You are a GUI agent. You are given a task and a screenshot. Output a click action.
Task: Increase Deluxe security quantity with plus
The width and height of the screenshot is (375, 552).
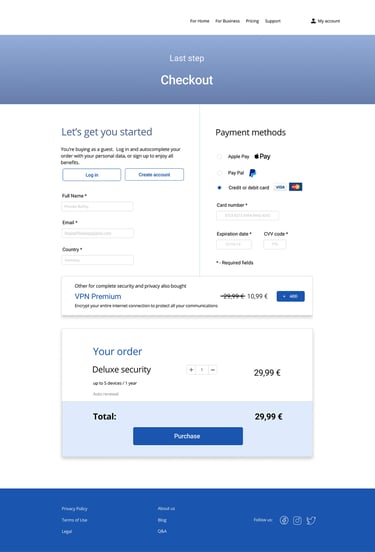[191, 370]
